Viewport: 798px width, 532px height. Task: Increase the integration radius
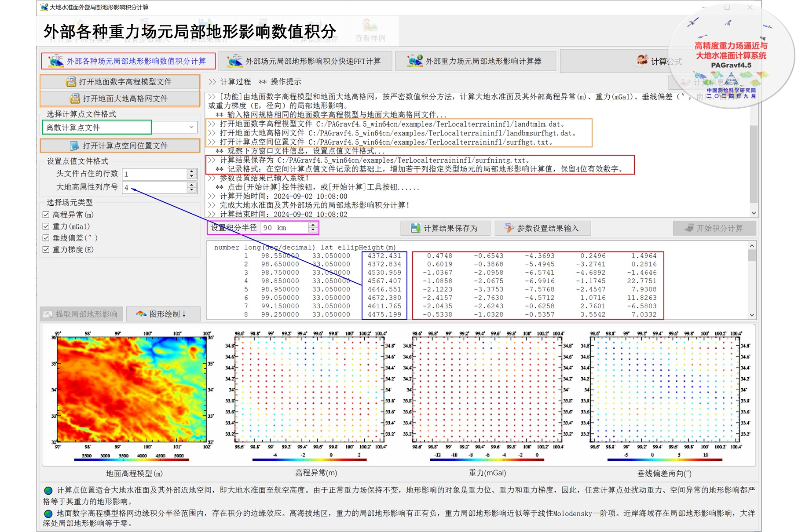313,225
